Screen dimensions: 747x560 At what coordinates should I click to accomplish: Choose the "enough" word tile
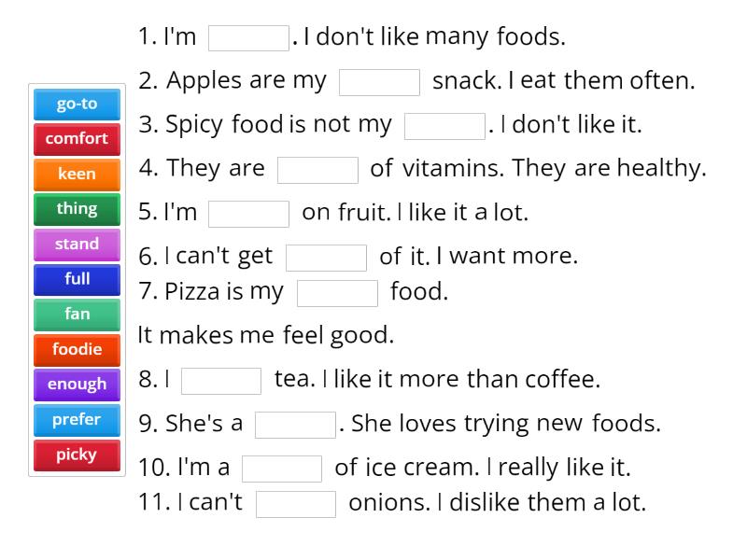76,385
